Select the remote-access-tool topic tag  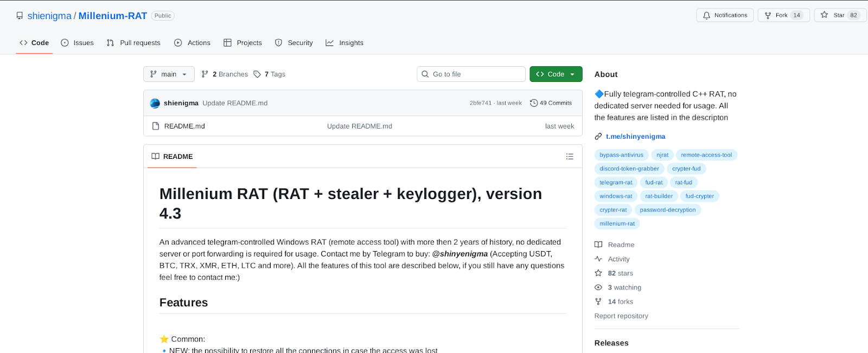pyautogui.click(x=706, y=155)
